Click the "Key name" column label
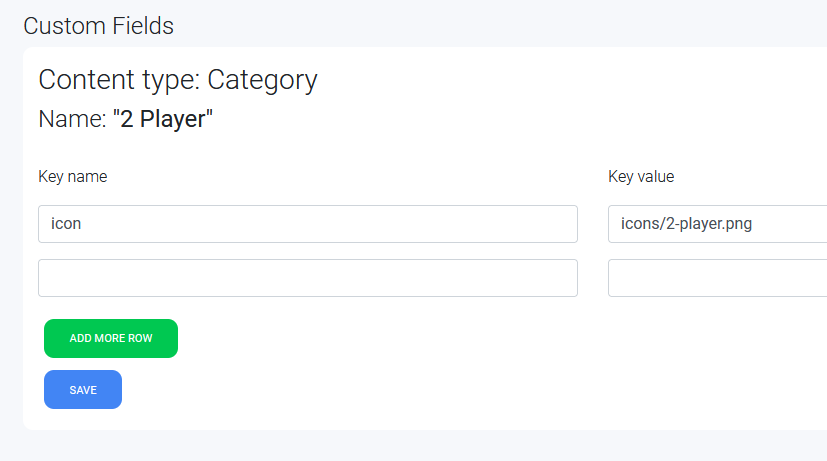 point(73,177)
